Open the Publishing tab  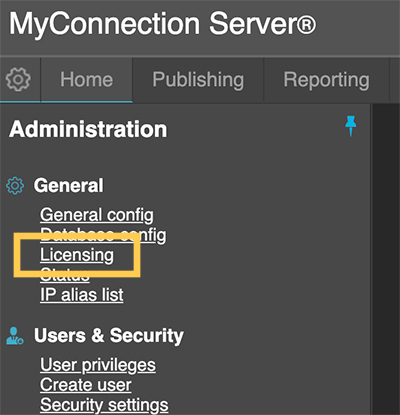point(198,80)
